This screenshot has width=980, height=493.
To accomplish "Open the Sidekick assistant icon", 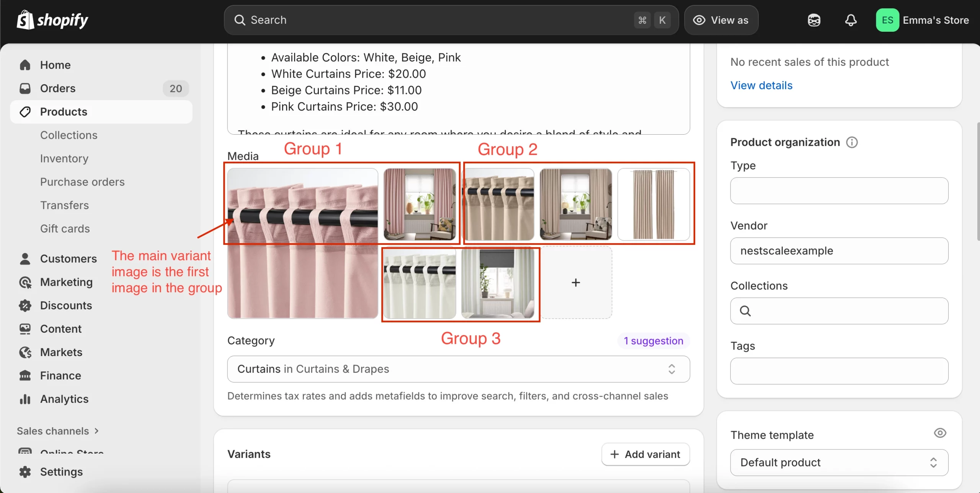I will 814,20.
